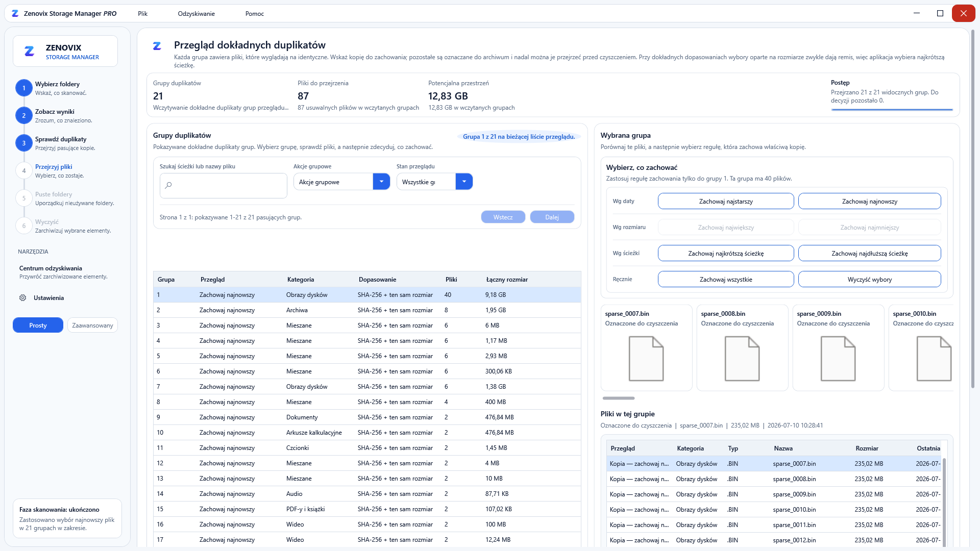The height and width of the screenshot is (551, 980).
Task: Click Zachowaj najkrótszą ścieżkę button
Action: [726, 254]
